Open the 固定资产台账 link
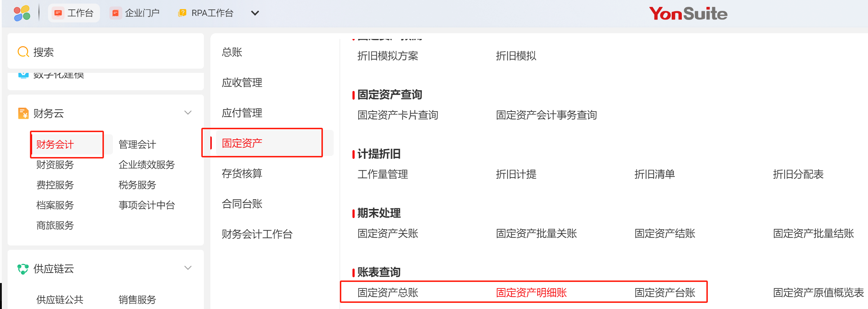868x309 pixels. (x=665, y=292)
